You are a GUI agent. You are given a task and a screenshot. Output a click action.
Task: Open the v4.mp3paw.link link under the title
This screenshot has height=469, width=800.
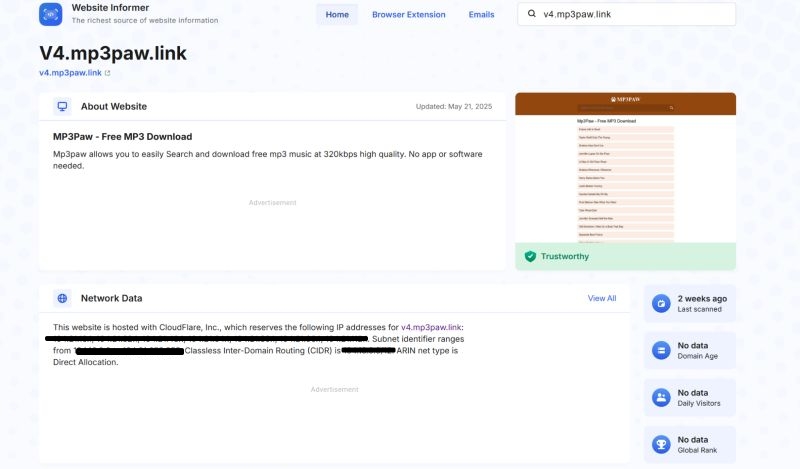coord(70,72)
